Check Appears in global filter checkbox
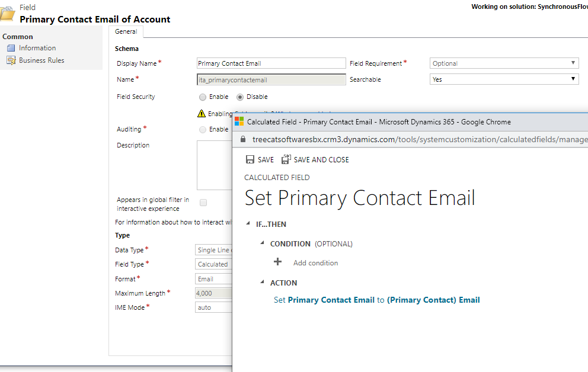Image resolution: width=588 pixels, height=372 pixels. (203, 203)
